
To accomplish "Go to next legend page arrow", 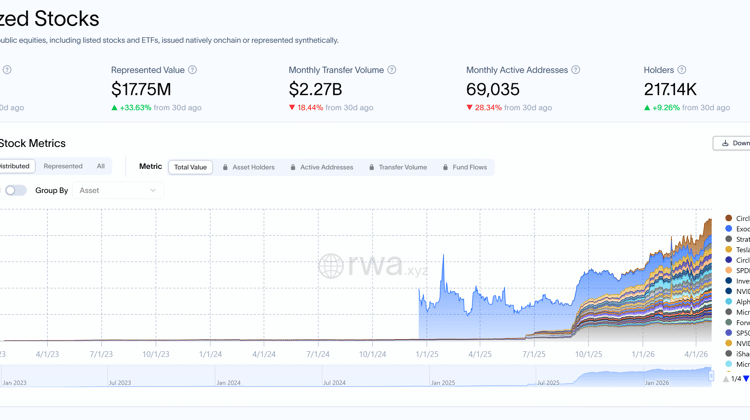I will (x=746, y=379).
